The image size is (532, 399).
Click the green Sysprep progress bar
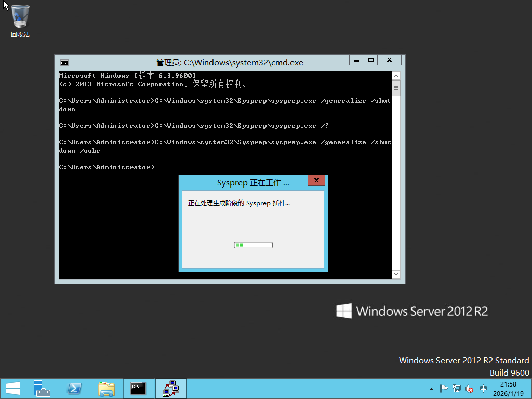click(x=253, y=245)
